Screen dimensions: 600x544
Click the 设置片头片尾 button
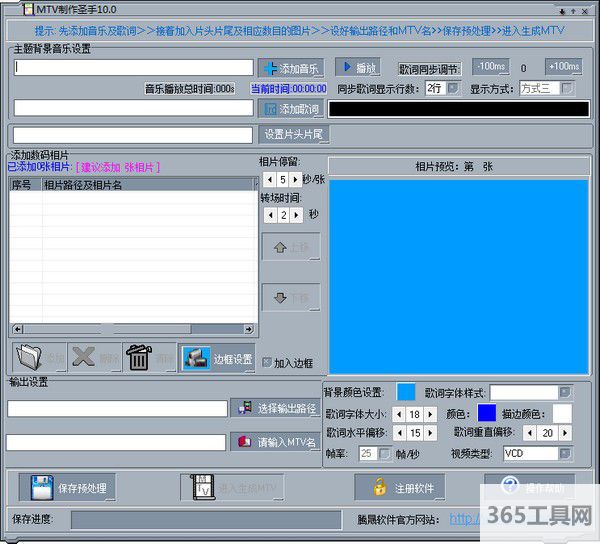pyautogui.click(x=293, y=134)
